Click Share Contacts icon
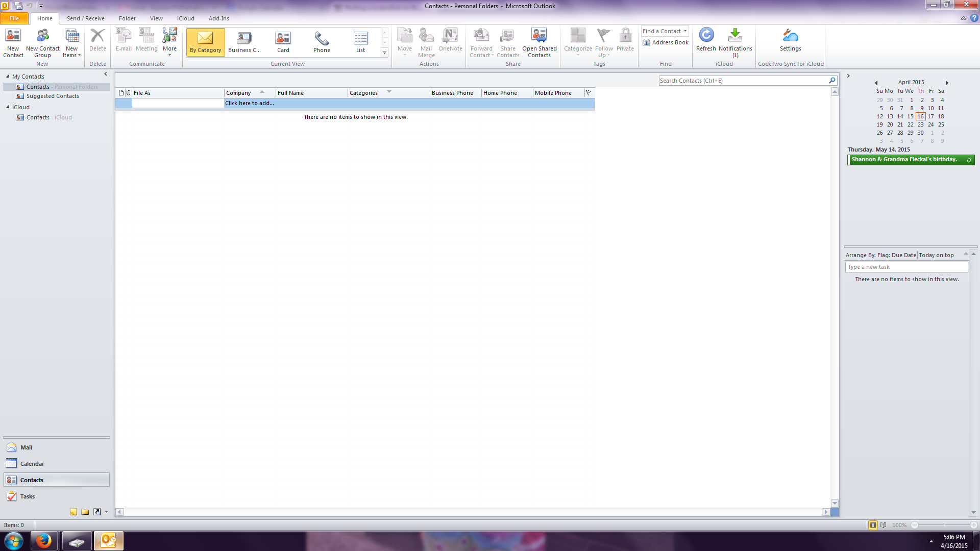This screenshot has width=980, height=551. click(508, 43)
